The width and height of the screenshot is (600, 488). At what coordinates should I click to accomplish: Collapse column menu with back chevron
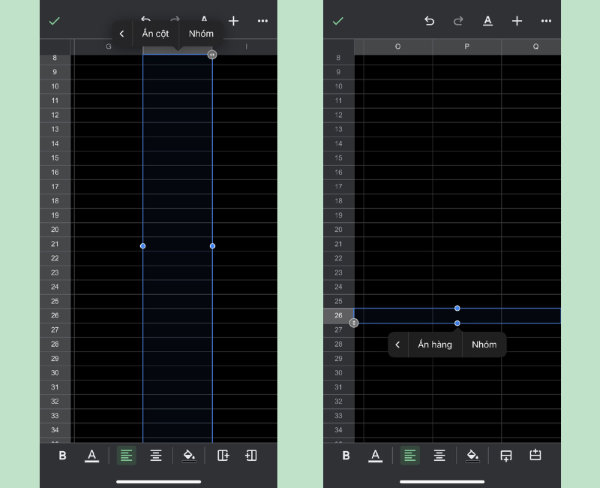121,33
